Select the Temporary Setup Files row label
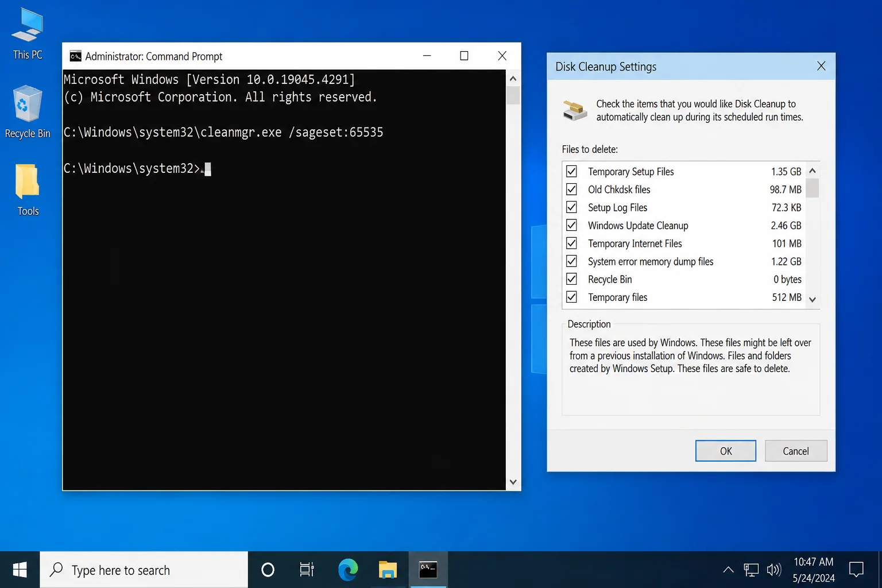 [630, 172]
